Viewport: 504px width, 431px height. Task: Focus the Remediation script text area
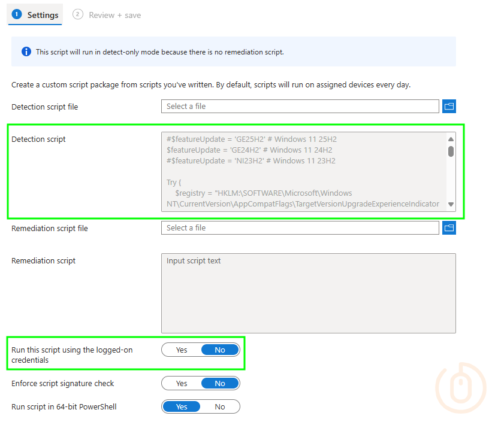[x=308, y=293]
